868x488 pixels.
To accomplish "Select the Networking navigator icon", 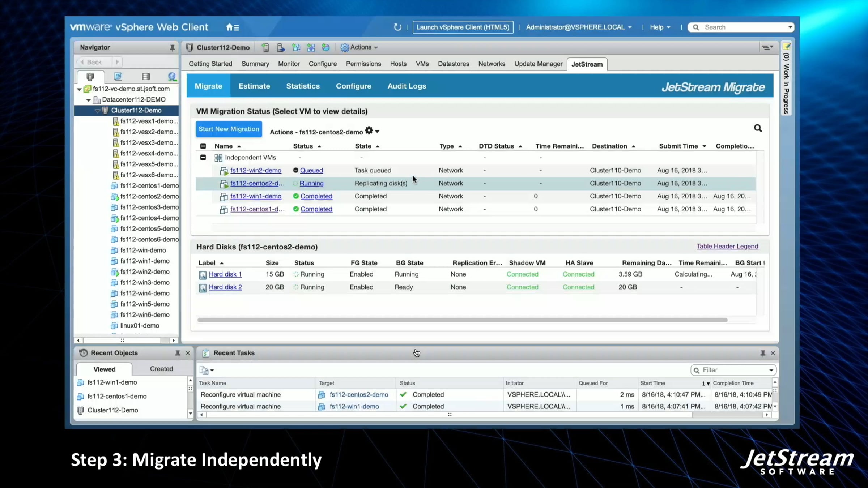I will [172, 76].
